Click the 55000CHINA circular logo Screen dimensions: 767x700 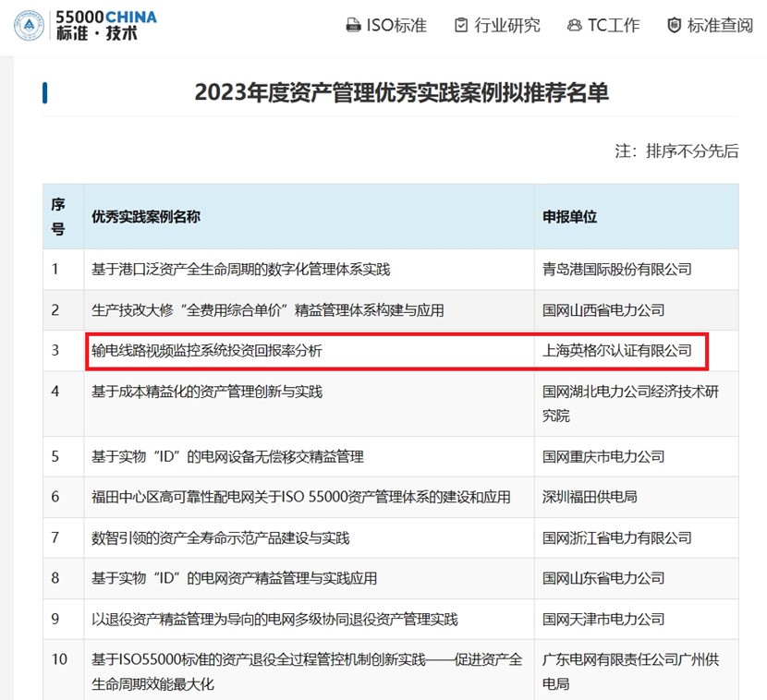click(x=29, y=26)
